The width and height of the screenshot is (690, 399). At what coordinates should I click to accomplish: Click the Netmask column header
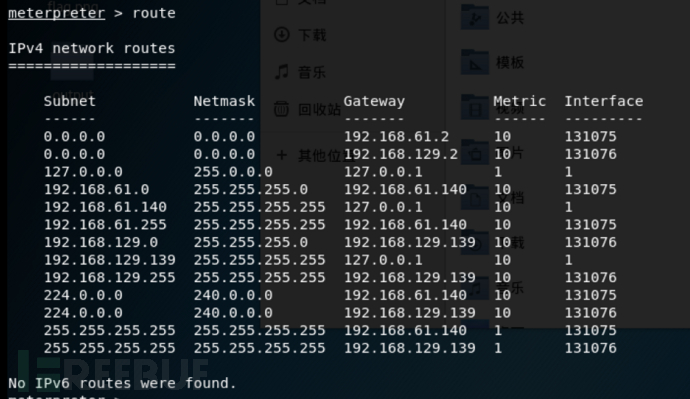[224, 101]
